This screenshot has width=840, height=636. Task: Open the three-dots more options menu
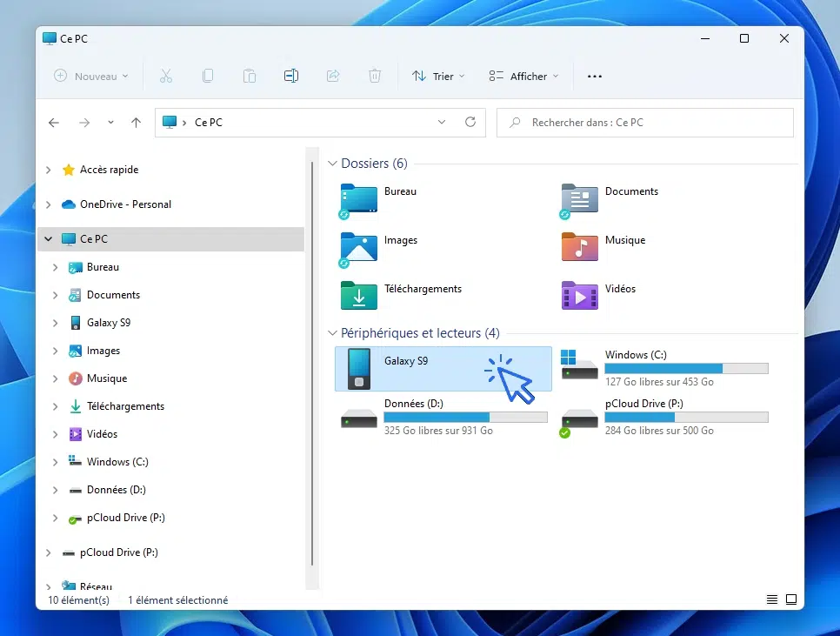pyautogui.click(x=595, y=77)
